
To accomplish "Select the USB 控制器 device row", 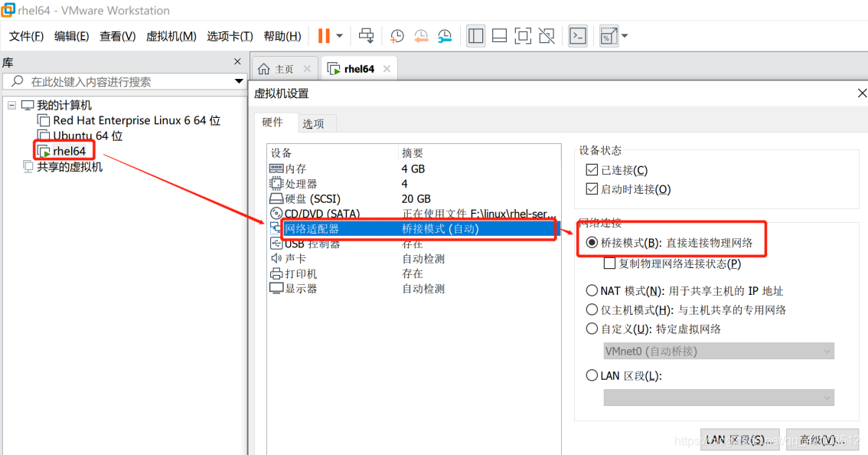I will click(413, 244).
